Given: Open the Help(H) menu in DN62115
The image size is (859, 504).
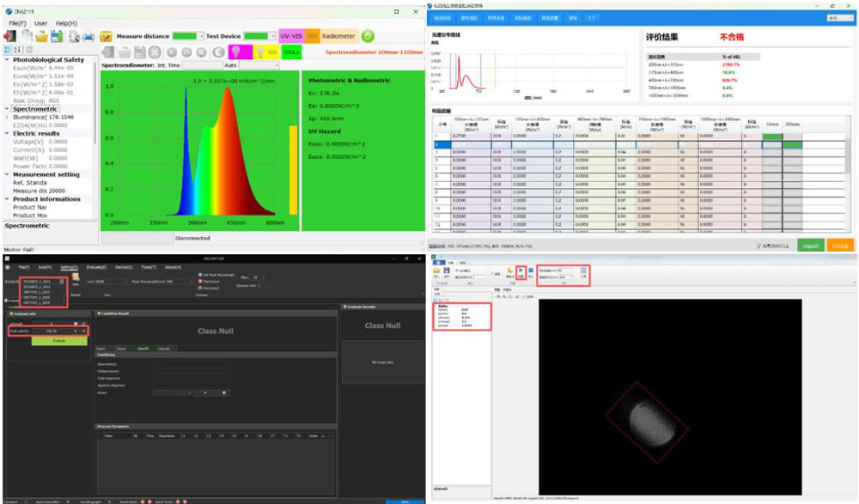Looking at the screenshot, I should [x=66, y=23].
